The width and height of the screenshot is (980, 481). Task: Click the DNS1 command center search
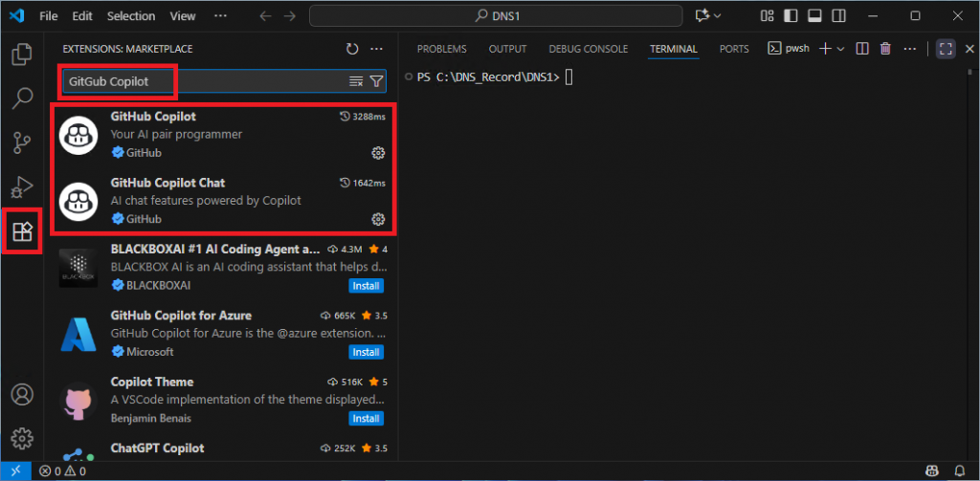tap(497, 16)
